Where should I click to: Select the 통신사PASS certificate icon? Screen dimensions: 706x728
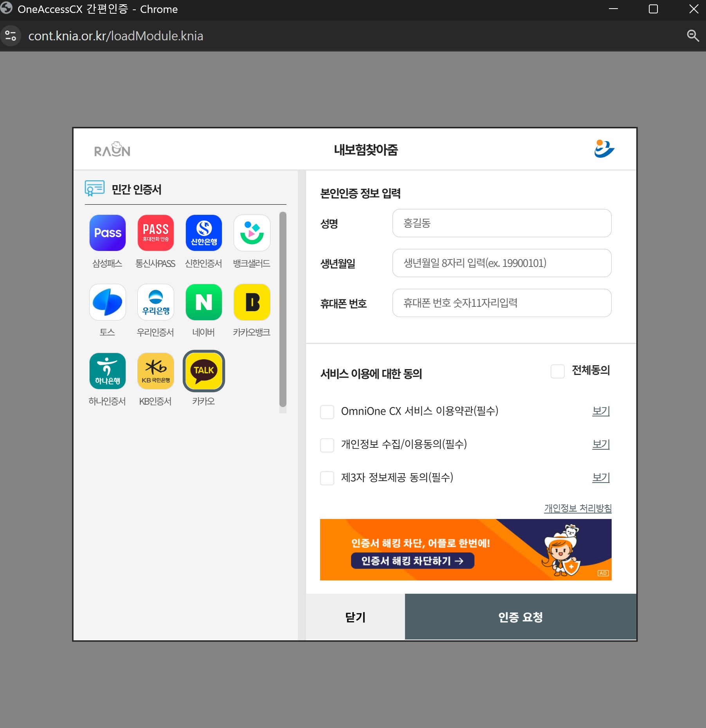click(x=155, y=233)
